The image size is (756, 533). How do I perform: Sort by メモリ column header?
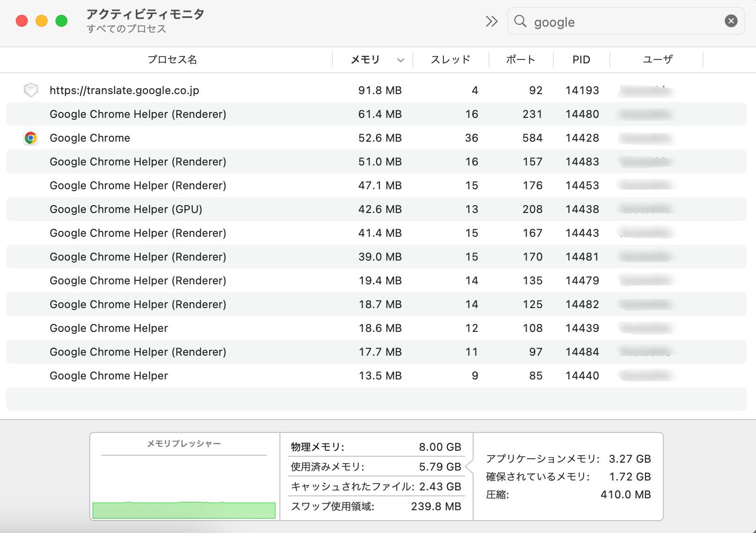pos(365,59)
